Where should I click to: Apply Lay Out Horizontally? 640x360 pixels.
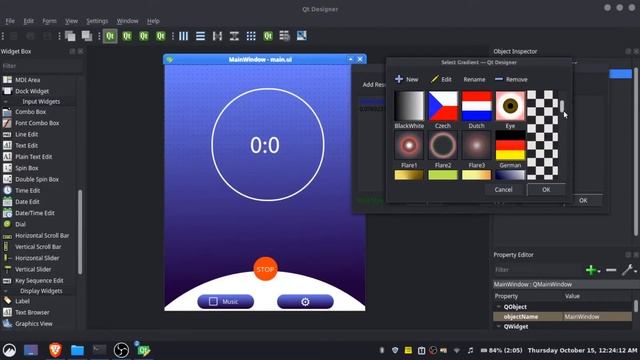[184, 36]
